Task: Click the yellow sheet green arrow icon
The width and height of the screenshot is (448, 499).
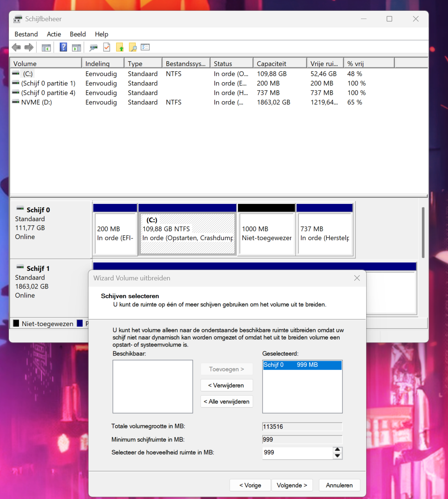Action: (120, 47)
